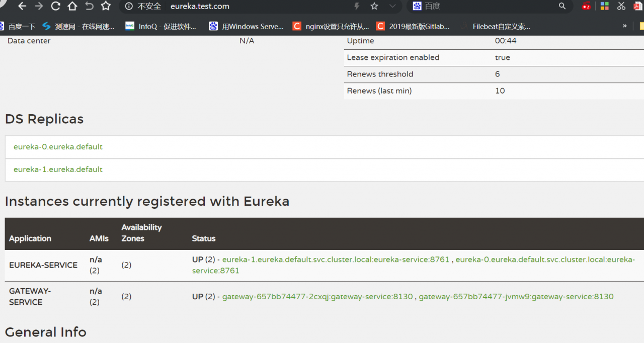Click the Lease expiration enabled label
The width and height of the screenshot is (644, 343).
[393, 57]
